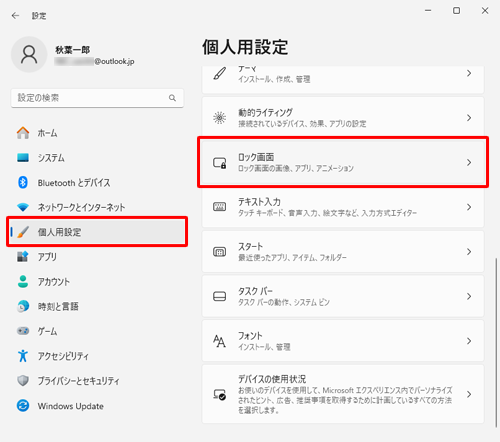Screen dimensions: 500x442
Task: Expand the デバイスの使用状況 chevron
Action: [x=469, y=394]
